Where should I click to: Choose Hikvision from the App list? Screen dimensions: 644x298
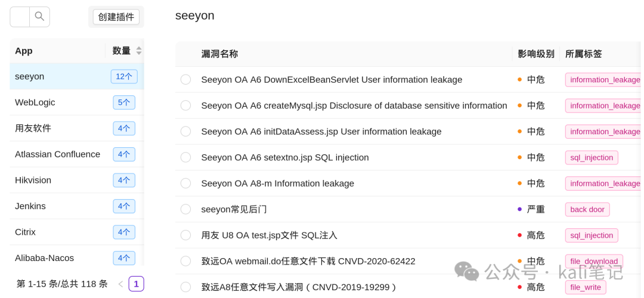click(77, 180)
